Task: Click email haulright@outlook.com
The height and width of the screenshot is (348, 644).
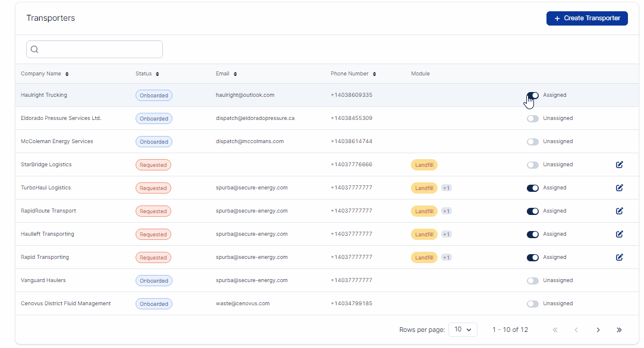Action: [x=245, y=95]
